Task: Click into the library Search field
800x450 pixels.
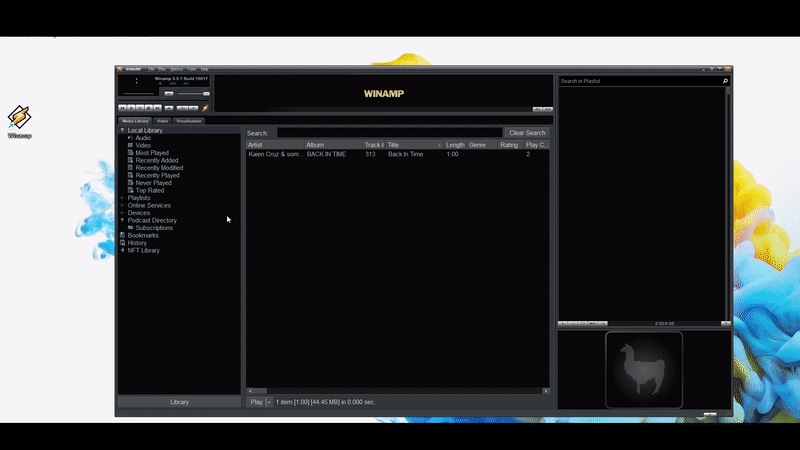Action: pos(389,133)
